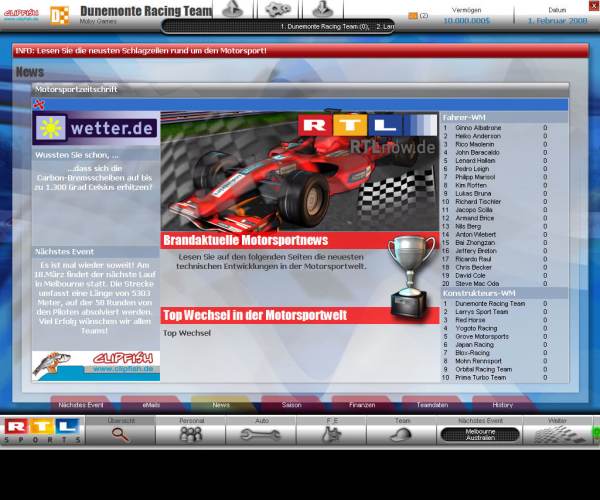
Task: Click the Top Wechsel in der Motorsportwelt headline
Action: tap(255, 315)
